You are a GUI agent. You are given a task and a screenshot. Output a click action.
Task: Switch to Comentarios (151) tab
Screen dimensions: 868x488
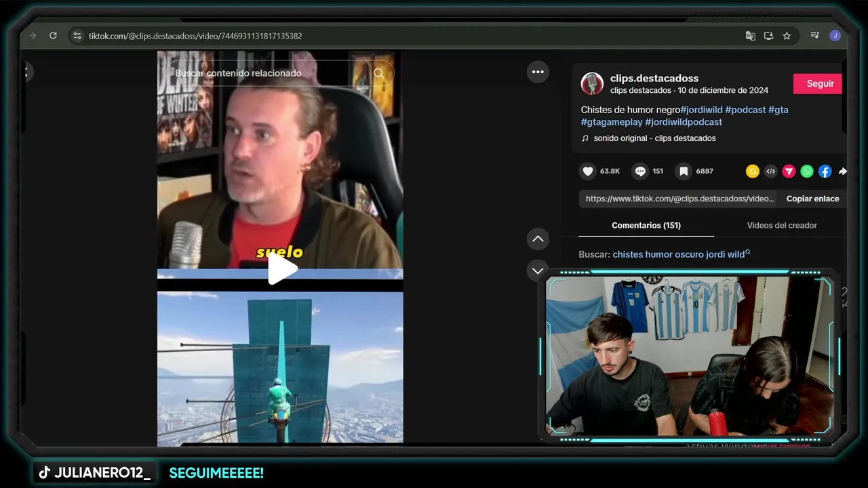point(646,225)
